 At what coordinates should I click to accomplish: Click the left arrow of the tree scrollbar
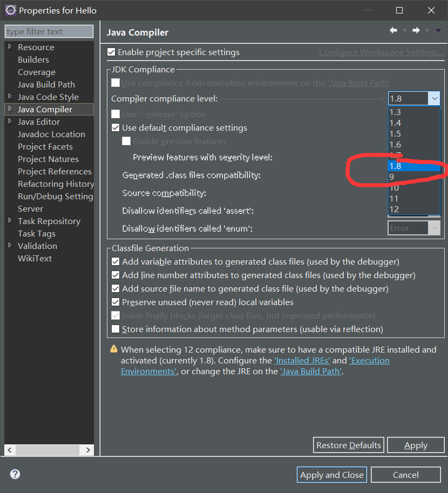[x=9, y=450]
